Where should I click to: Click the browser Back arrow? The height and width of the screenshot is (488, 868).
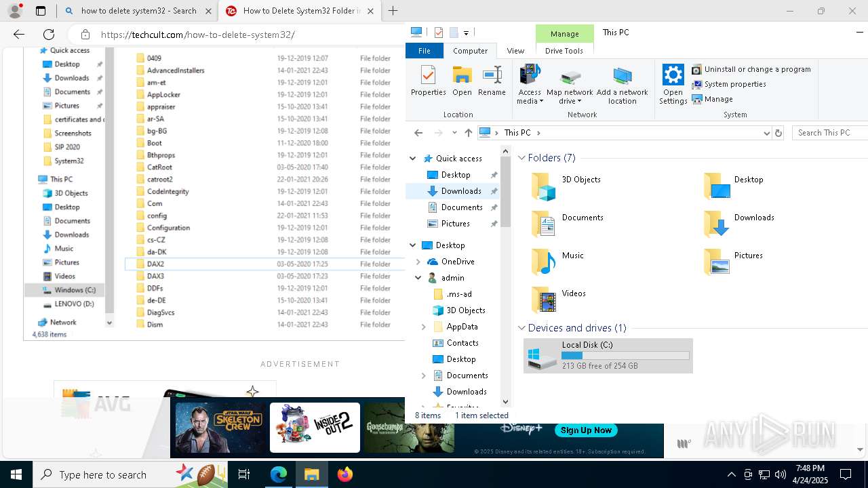click(19, 34)
